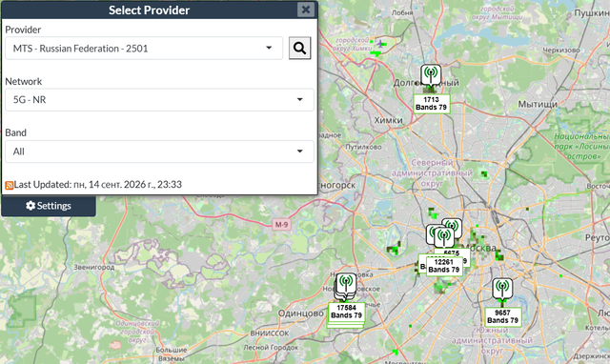Click the Химки city label on map
The image size is (610, 364).
(388, 120)
